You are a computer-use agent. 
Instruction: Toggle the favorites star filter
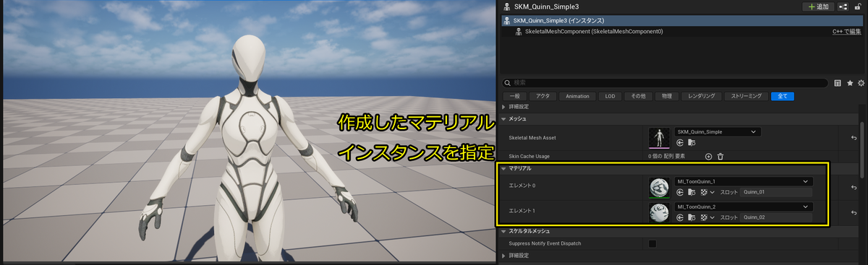pyautogui.click(x=849, y=84)
